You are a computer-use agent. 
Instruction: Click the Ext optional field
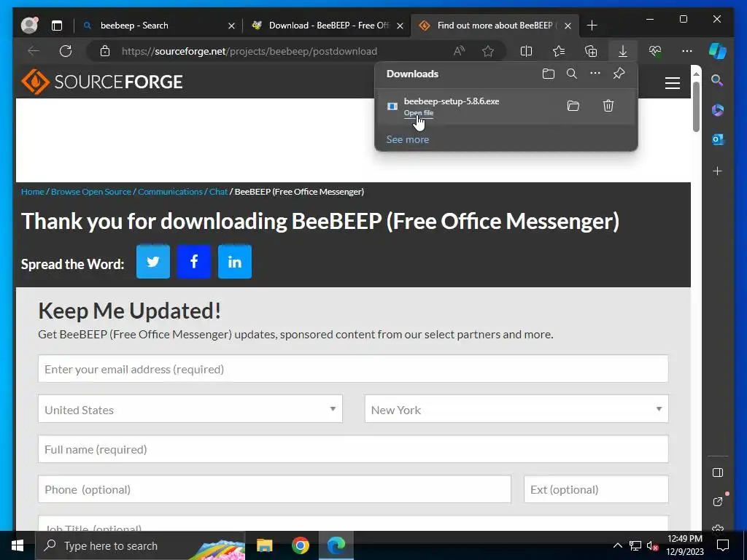coord(596,489)
